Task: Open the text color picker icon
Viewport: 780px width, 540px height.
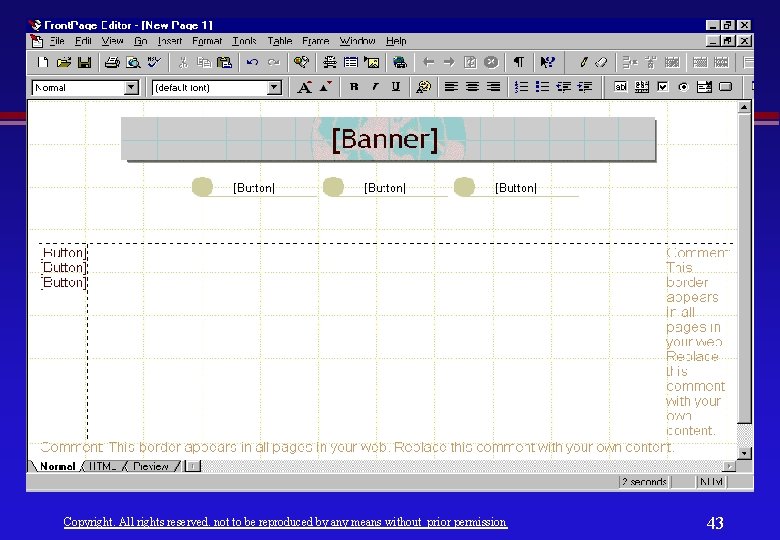Action: 424,88
